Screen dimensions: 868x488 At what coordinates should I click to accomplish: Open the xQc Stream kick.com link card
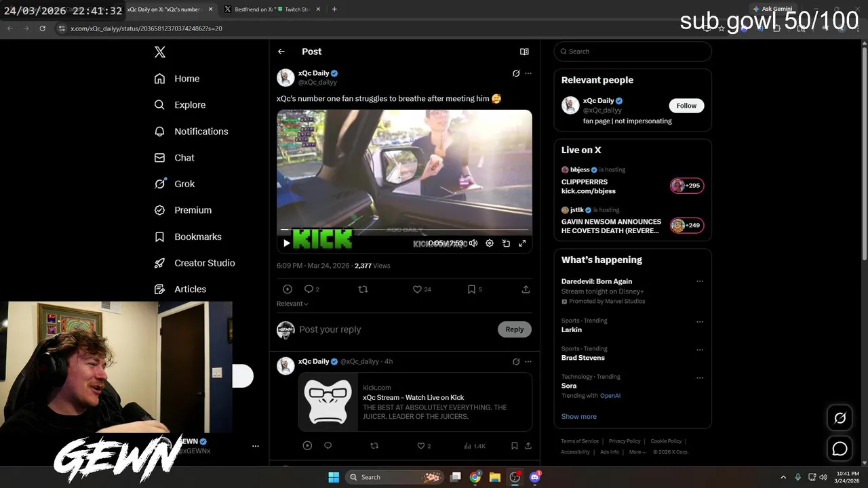416,402
